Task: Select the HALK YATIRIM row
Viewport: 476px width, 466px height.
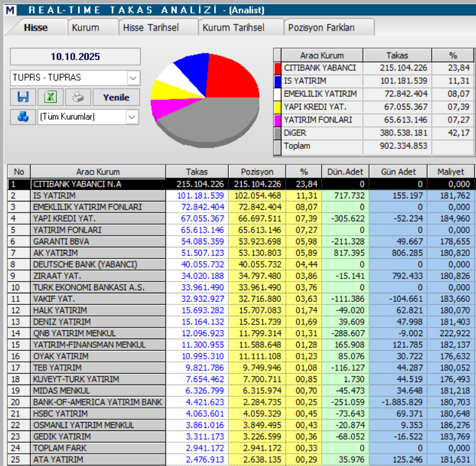Action: pyautogui.click(x=241, y=310)
